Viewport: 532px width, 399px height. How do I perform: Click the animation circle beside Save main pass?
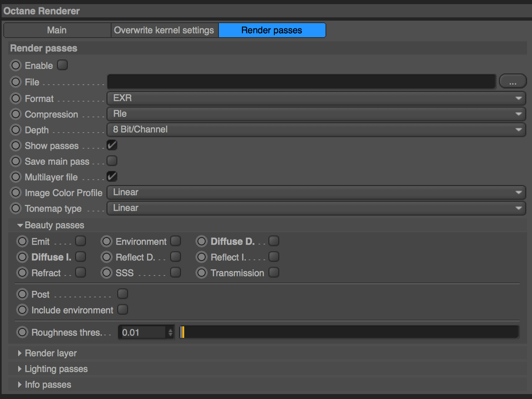[16, 161]
